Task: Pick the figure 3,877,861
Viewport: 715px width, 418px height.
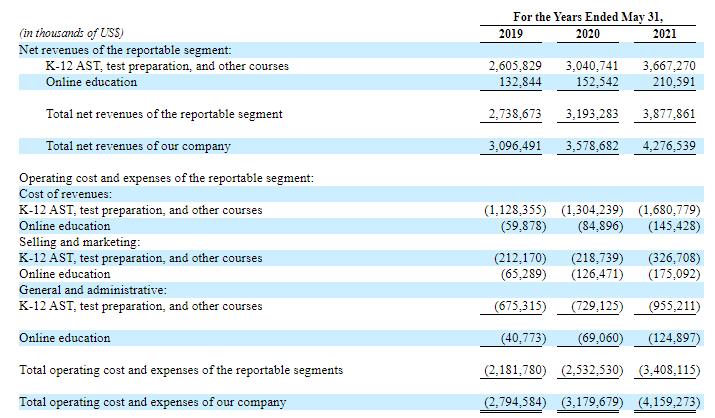Action: [x=669, y=114]
